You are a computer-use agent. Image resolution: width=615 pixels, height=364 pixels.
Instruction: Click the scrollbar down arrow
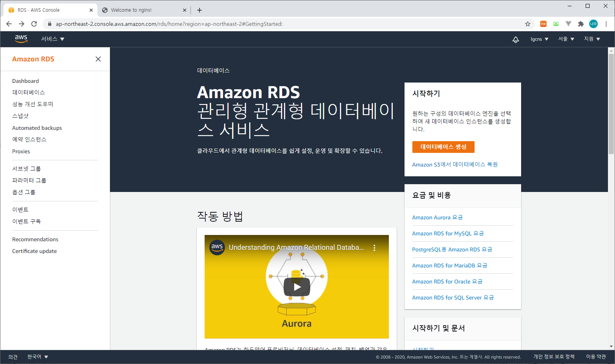(611, 346)
